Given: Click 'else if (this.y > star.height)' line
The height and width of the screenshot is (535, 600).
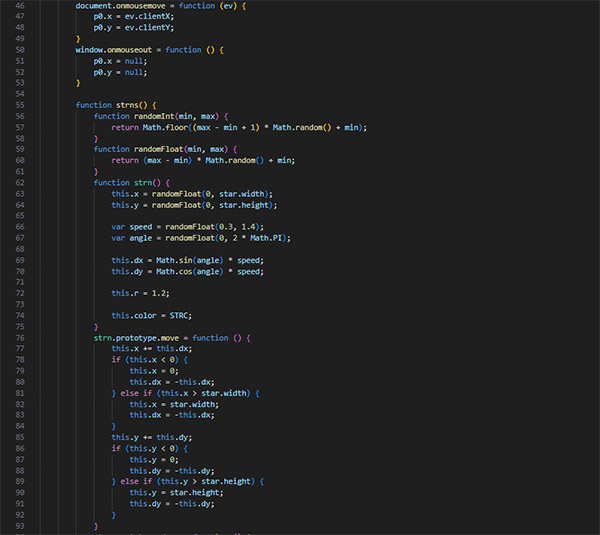Looking at the screenshot, I should coord(188,481).
